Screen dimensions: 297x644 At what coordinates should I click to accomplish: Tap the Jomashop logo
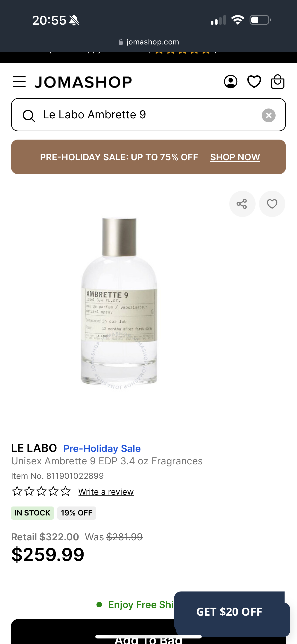click(83, 82)
